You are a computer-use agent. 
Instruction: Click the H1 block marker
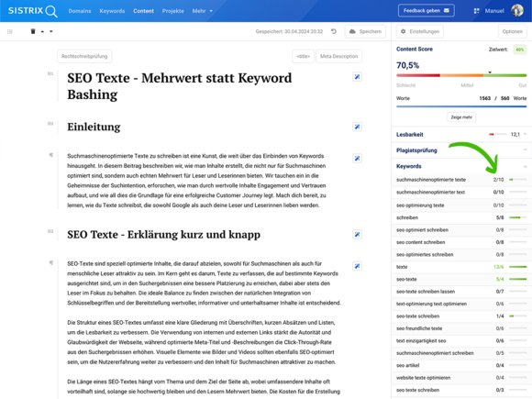pos(50,73)
